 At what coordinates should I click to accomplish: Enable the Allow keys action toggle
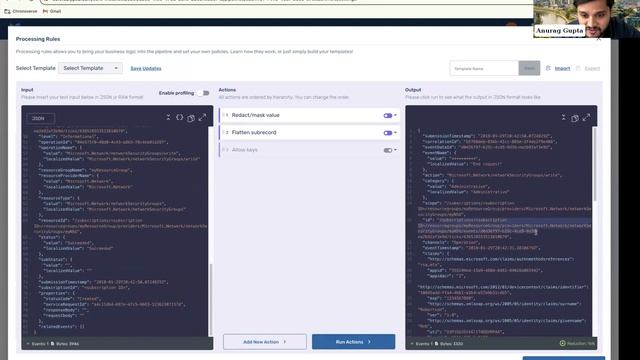[x=387, y=150]
